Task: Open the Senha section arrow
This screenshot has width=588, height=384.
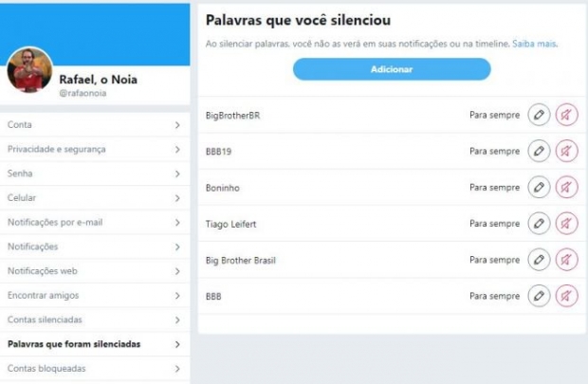Action: click(x=177, y=174)
